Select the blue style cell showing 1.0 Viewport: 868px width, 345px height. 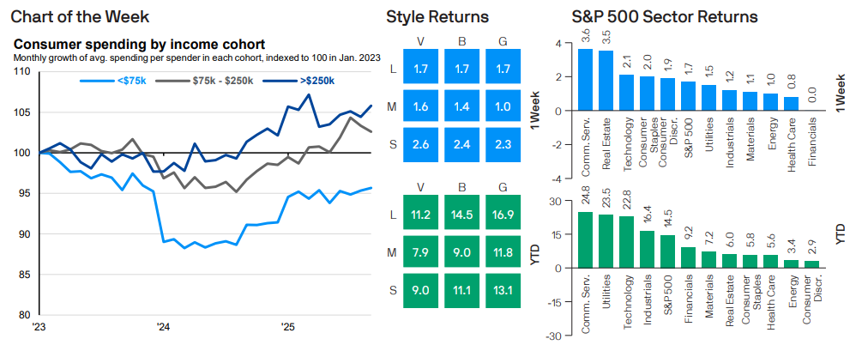tap(503, 106)
